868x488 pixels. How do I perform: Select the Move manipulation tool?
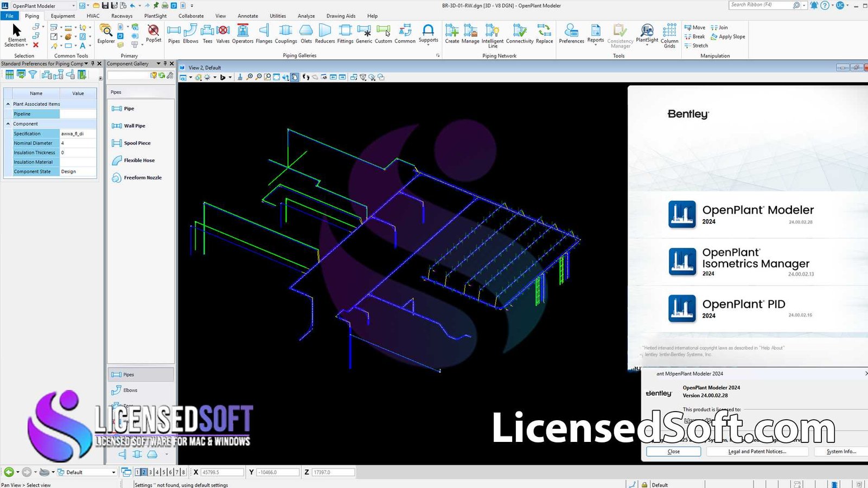pos(695,28)
